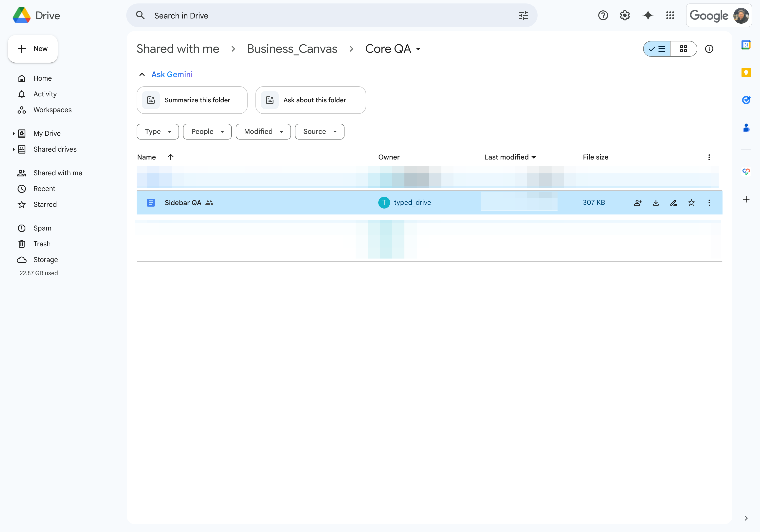Viewport: 760px width, 532px height.
Task: Open the Google account avatar
Action: [741, 16]
